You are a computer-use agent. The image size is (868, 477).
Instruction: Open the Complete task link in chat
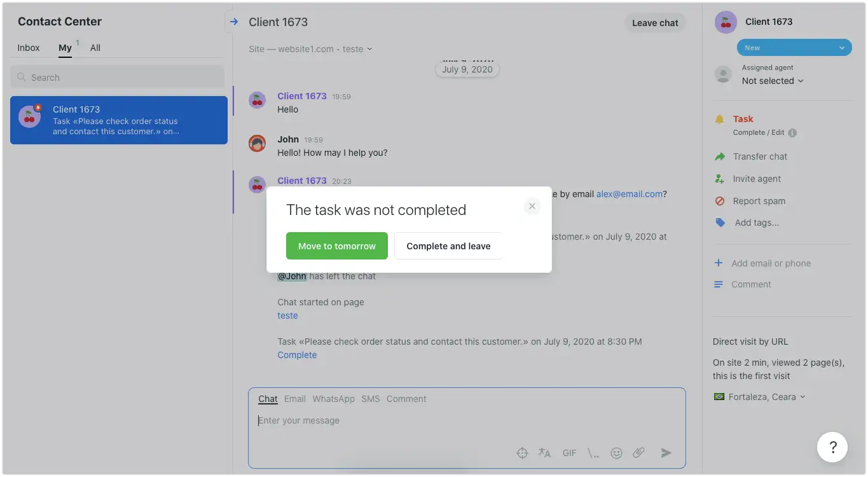coord(297,355)
